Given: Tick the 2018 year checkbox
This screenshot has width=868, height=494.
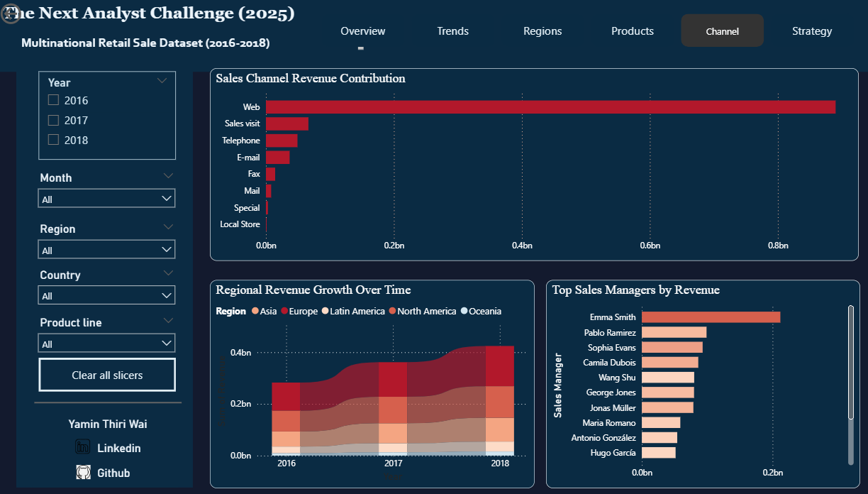Looking at the screenshot, I should (x=53, y=140).
